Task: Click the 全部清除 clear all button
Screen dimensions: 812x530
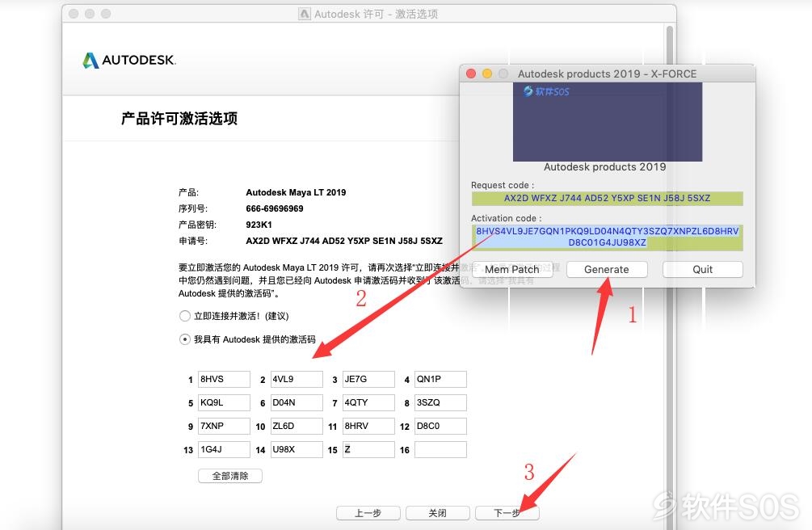Action: (230, 476)
